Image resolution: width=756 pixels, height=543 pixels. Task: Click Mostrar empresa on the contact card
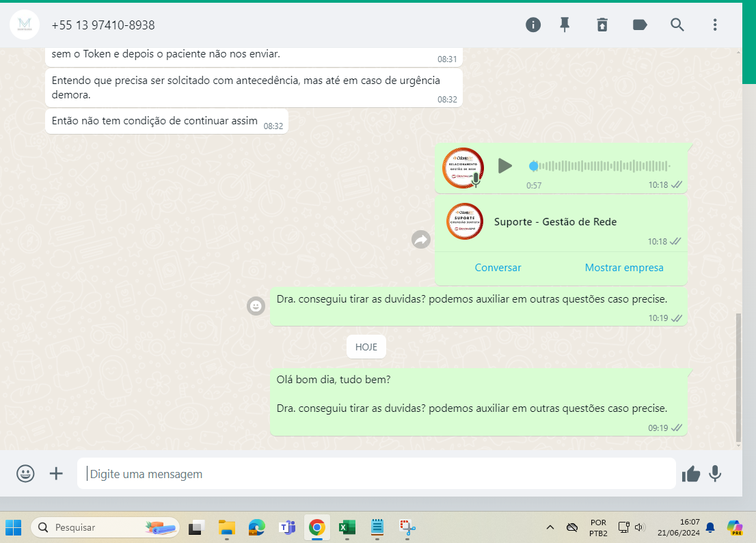[x=623, y=268]
